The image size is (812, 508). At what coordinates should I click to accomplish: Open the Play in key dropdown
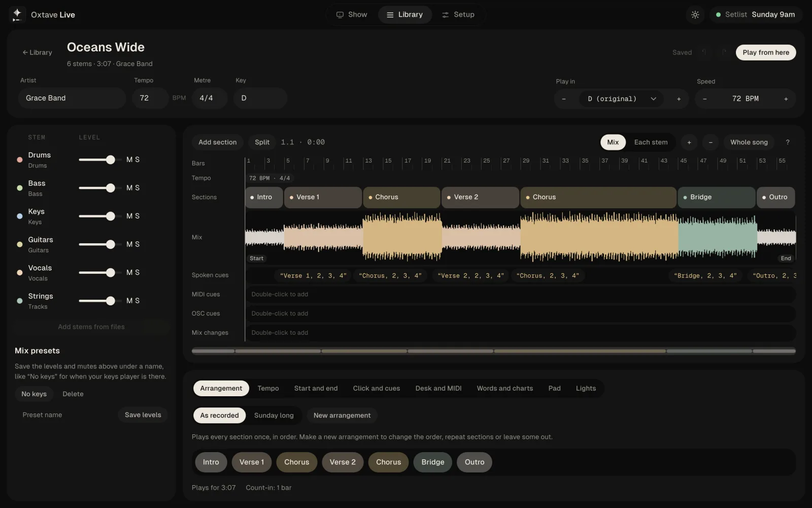(x=622, y=99)
